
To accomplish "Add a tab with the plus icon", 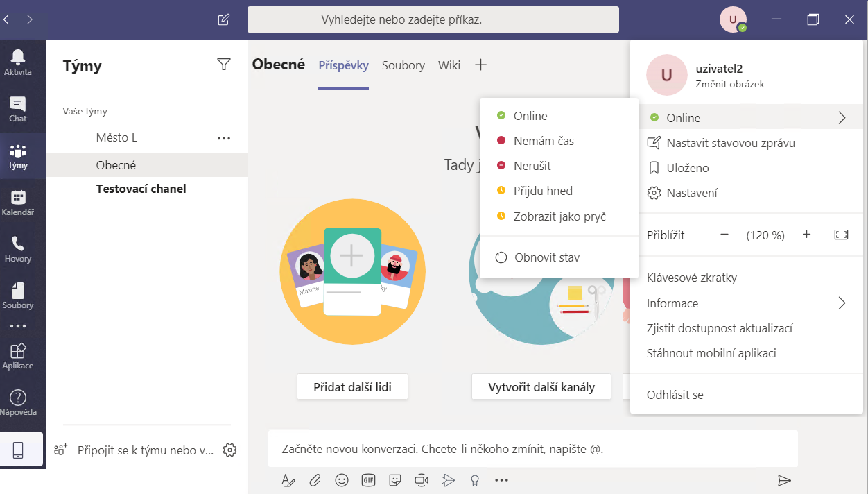I will click(480, 65).
